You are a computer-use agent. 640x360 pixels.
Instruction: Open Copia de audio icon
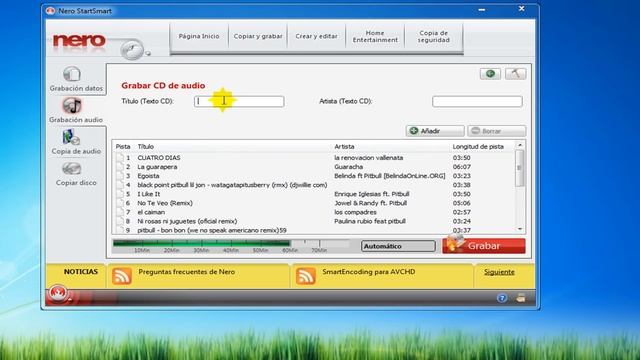[x=71, y=138]
